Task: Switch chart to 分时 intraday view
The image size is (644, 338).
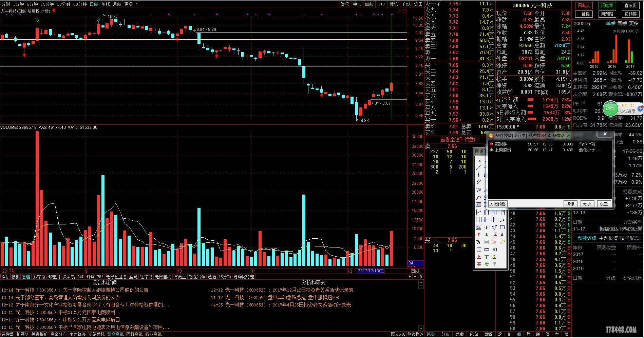Action: (x=6, y=4)
